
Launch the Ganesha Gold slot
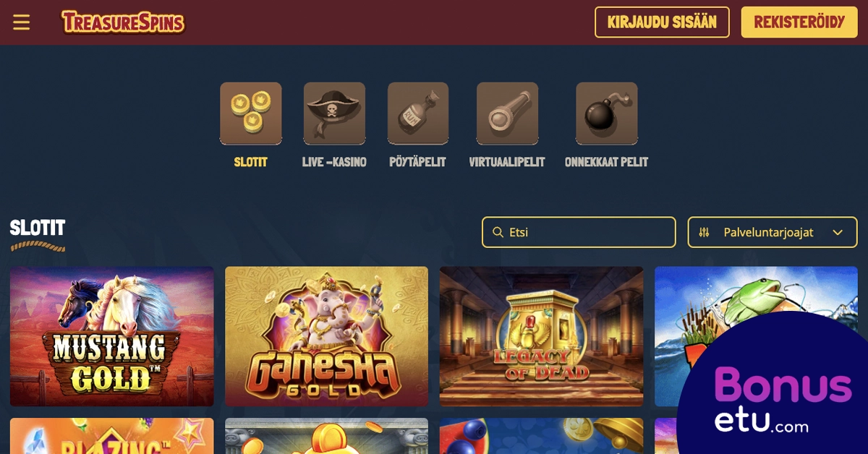pos(326,336)
